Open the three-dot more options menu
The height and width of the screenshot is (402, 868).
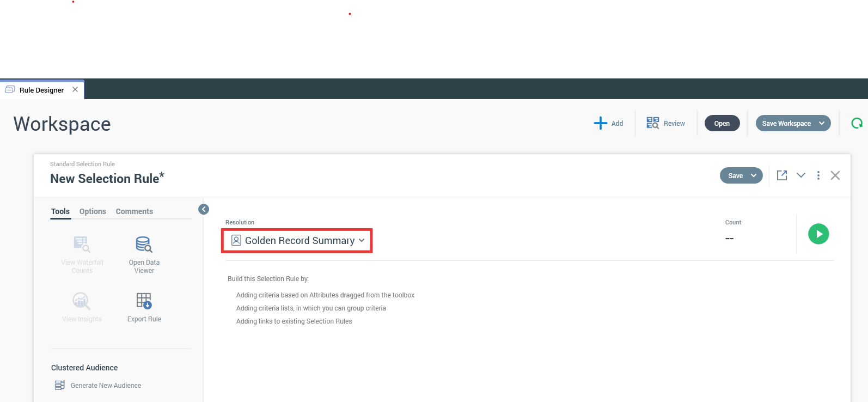pos(818,175)
